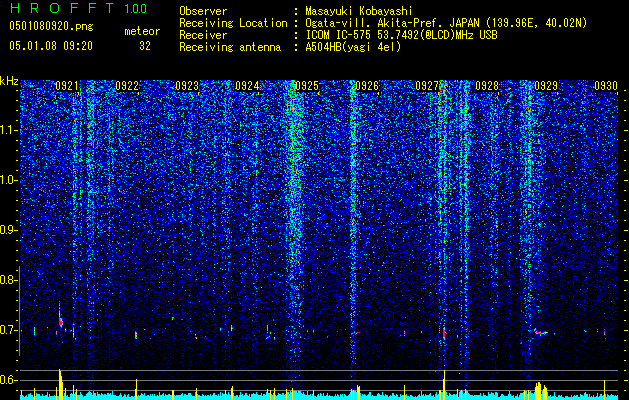The width and height of the screenshot is (629, 400).
Task: Click the 1.1 kHz frequency axis label
Action: coord(9,130)
